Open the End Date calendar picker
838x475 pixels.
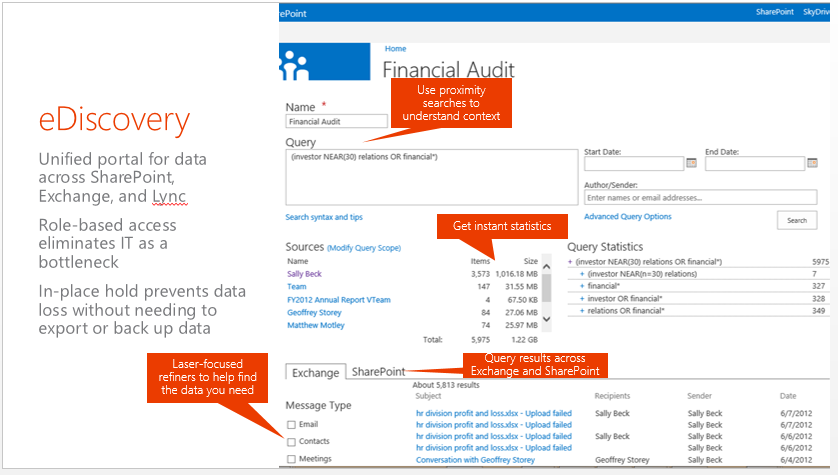pos(812,163)
